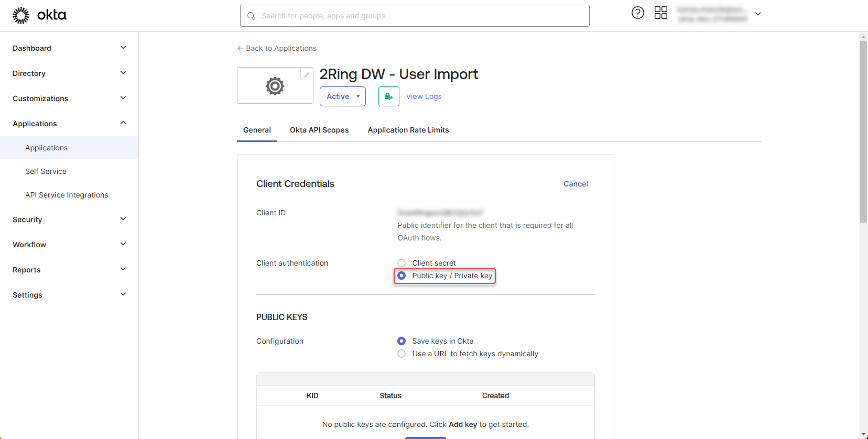Select the Client secret radio button

coord(402,263)
